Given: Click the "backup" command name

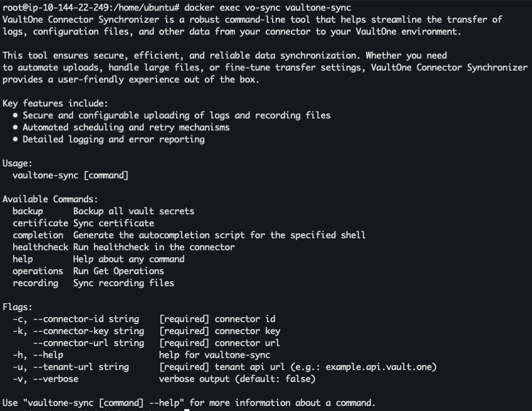Looking at the screenshot, I should coord(28,211).
